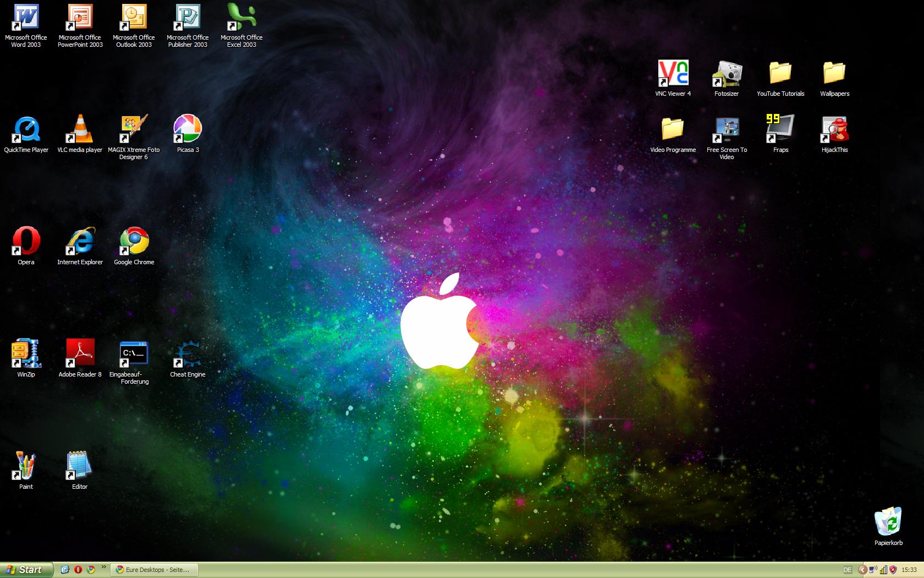924x578 pixels.
Task: Click the wireless network computer tray icon
Action: (x=873, y=569)
